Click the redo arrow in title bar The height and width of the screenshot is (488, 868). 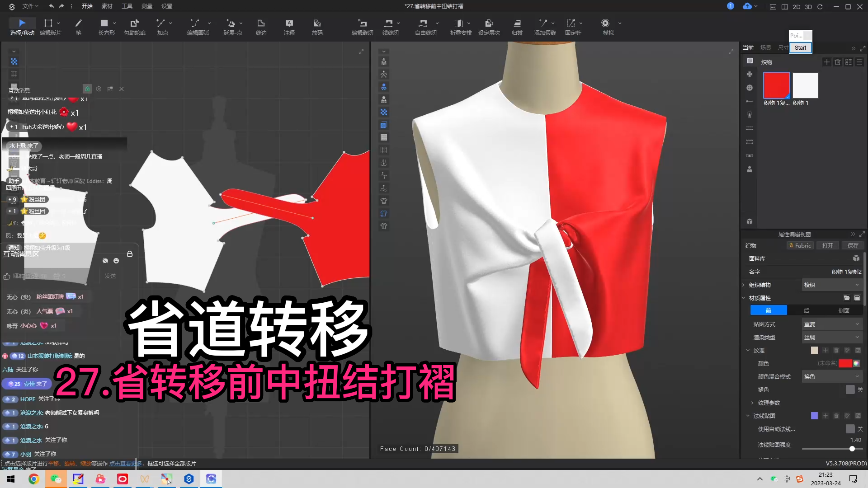[61, 6]
